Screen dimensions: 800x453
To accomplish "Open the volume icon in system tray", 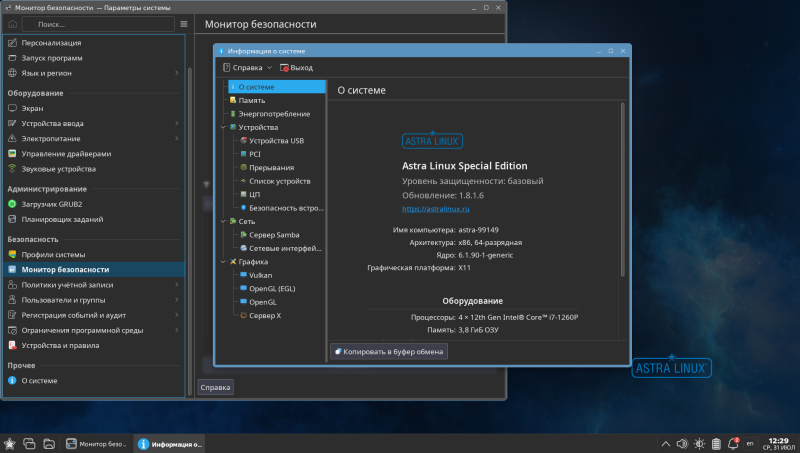I will pos(682,444).
